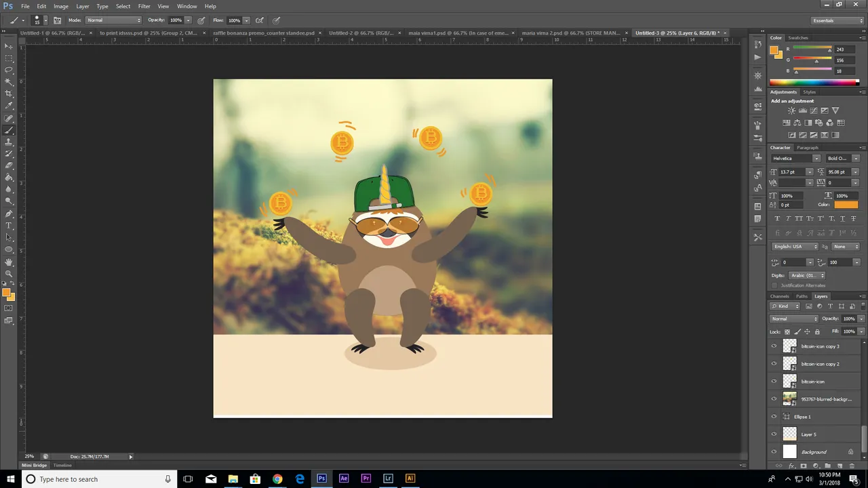
Task: Click the layer Opacity 100% field
Action: pyautogui.click(x=848, y=319)
